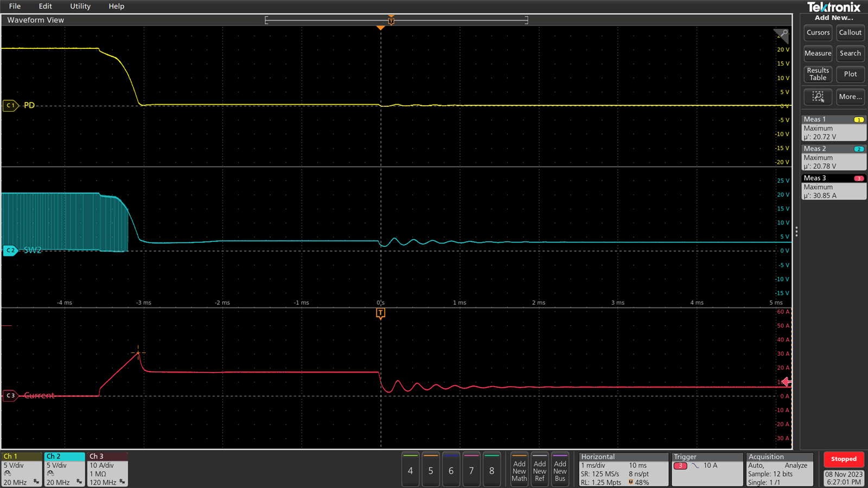Screen dimensions: 868x488
Task: Click the Waveform View title
Action: tap(35, 20)
